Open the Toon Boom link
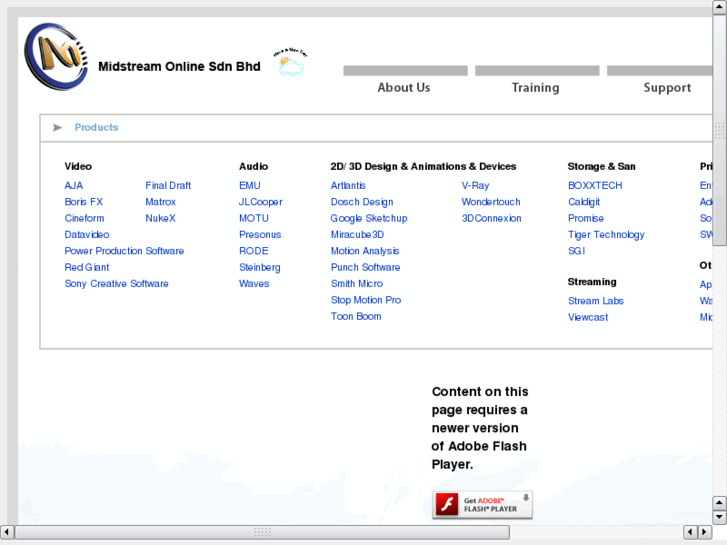Screen dimensions: 727x545 click(x=356, y=317)
